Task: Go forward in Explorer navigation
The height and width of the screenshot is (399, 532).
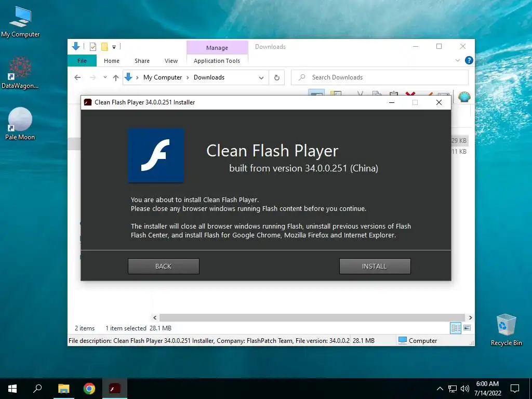Action: click(92, 77)
